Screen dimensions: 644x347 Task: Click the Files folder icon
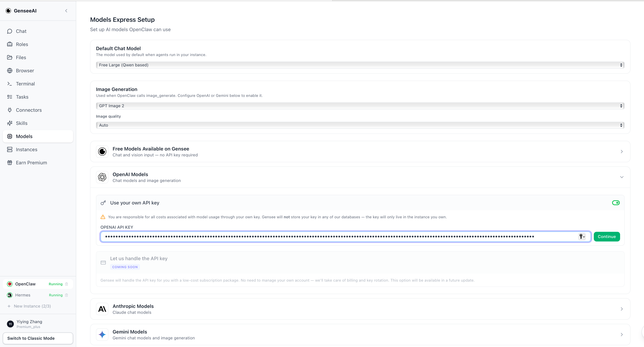pyautogui.click(x=10, y=57)
